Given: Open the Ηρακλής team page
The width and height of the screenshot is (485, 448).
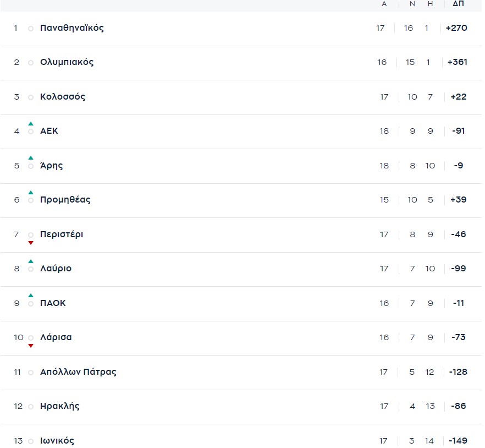Looking at the screenshot, I should pyautogui.click(x=60, y=406).
